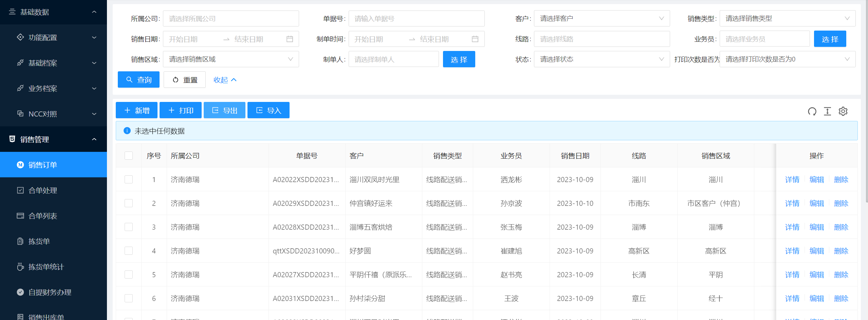
Task: Click the 查询 search button
Action: 138,79
